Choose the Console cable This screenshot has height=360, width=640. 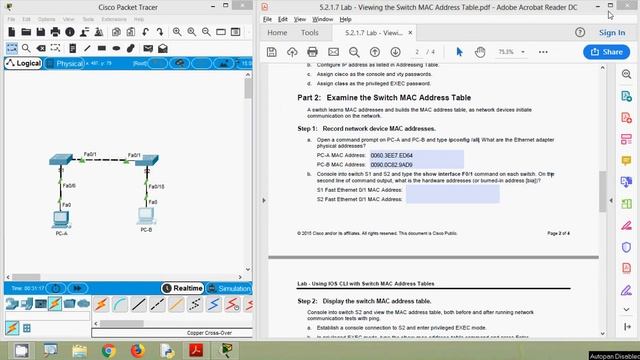tap(120, 304)
